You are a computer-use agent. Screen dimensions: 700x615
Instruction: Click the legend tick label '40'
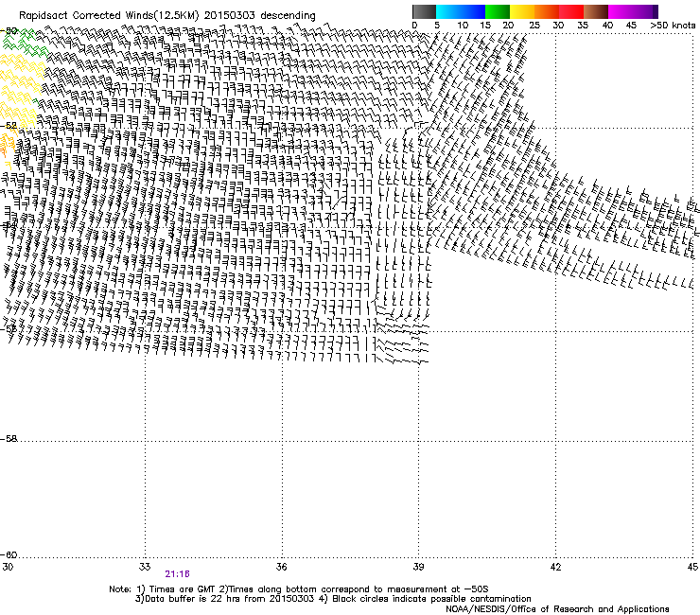(607, 26)
